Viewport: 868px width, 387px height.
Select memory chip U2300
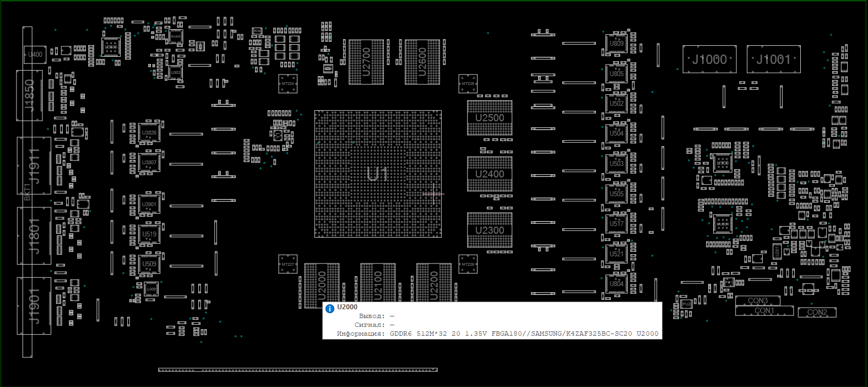(x=489, y=230)
